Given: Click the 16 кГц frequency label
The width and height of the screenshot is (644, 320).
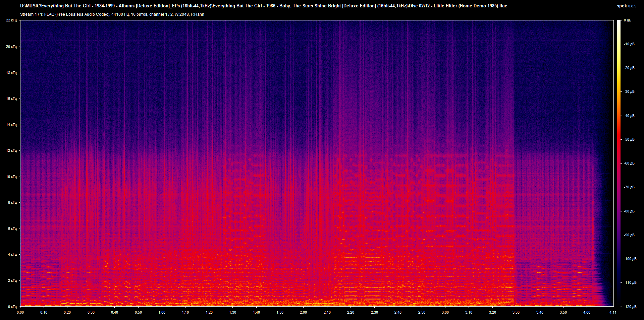Looking at the screenshot, I should tap(11, 99).
